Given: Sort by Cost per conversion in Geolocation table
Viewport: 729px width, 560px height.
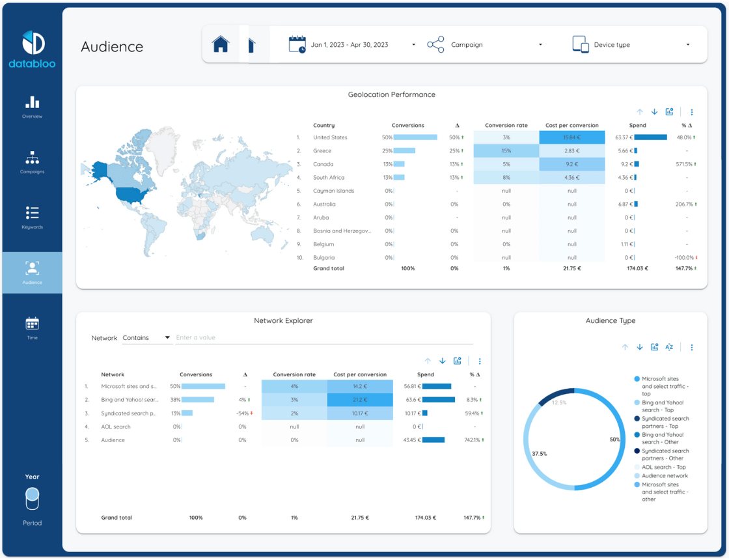Looking at the screenshot, I should (571, 125).
